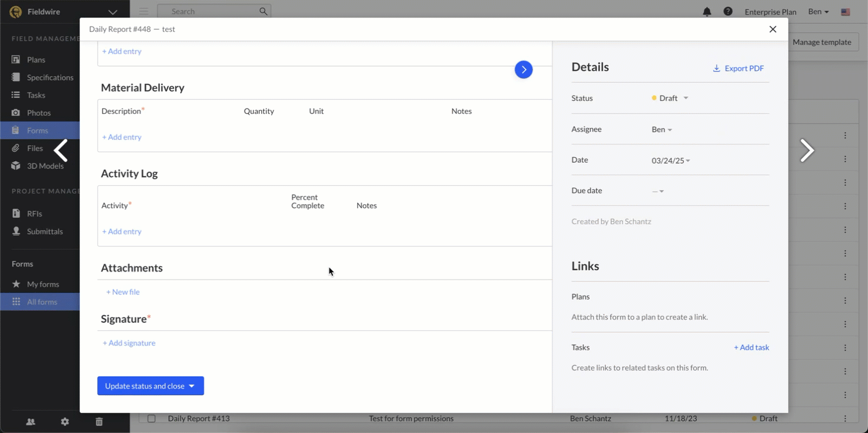Open the settings gear in sidebar footer
This screenshot has height=433, width=868.
click(x=65, y=422)
